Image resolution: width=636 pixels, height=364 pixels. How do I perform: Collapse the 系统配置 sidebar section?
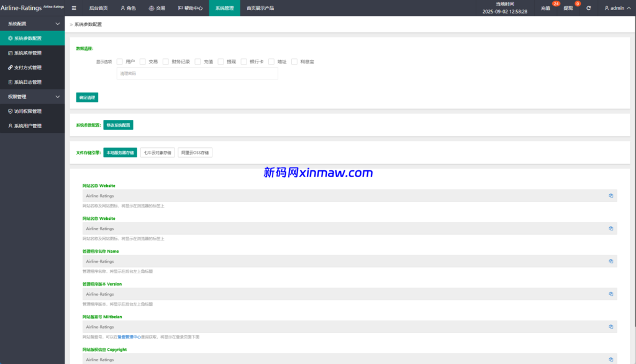[32, 23]
